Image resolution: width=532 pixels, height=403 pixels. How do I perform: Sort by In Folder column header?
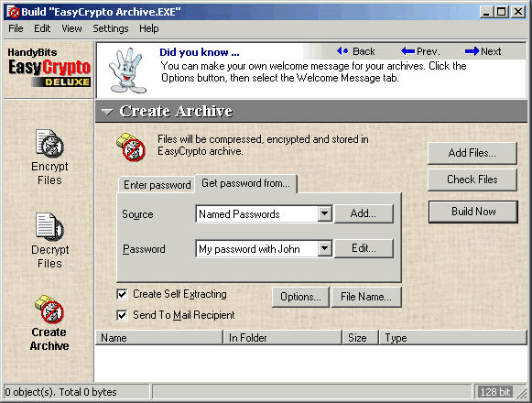pos(283,337)
